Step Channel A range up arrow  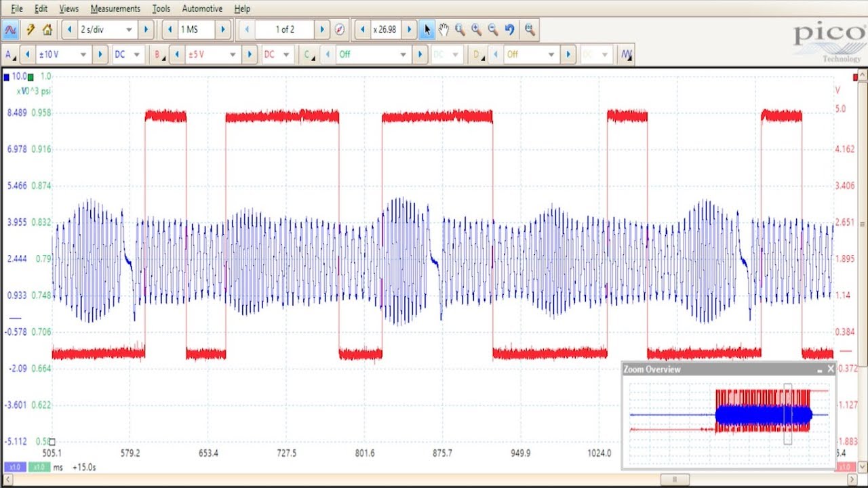100,54
